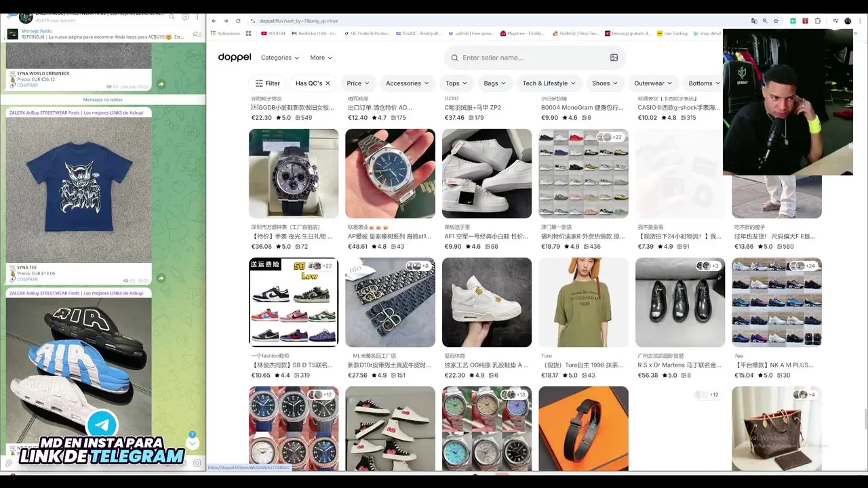Image resolution: width=868 pixels, height=488 pixels.
Task: Open the NK AM Plus sneakers thumbnail
Action: pyautogui.click(x=776, y=302)
